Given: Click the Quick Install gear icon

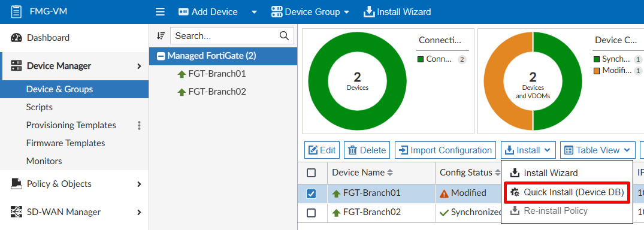Looking at the screenshot, I should 515,192.
